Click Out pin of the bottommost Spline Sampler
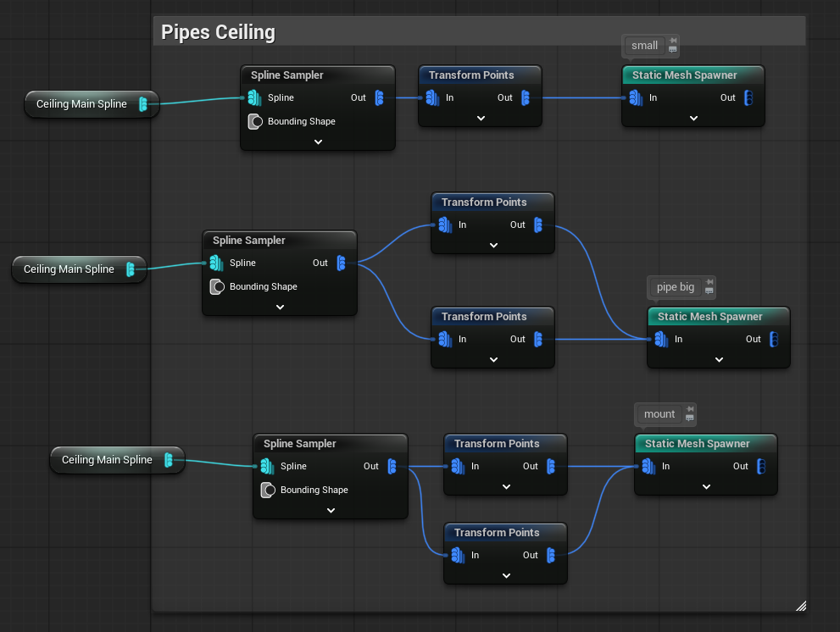Image resolution: width=840 pixels, height=632 pixels. 392,466
